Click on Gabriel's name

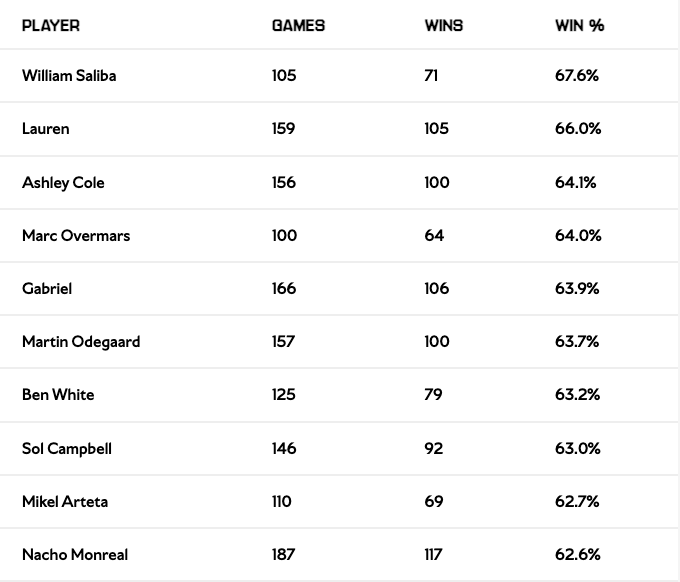(47, 289)
